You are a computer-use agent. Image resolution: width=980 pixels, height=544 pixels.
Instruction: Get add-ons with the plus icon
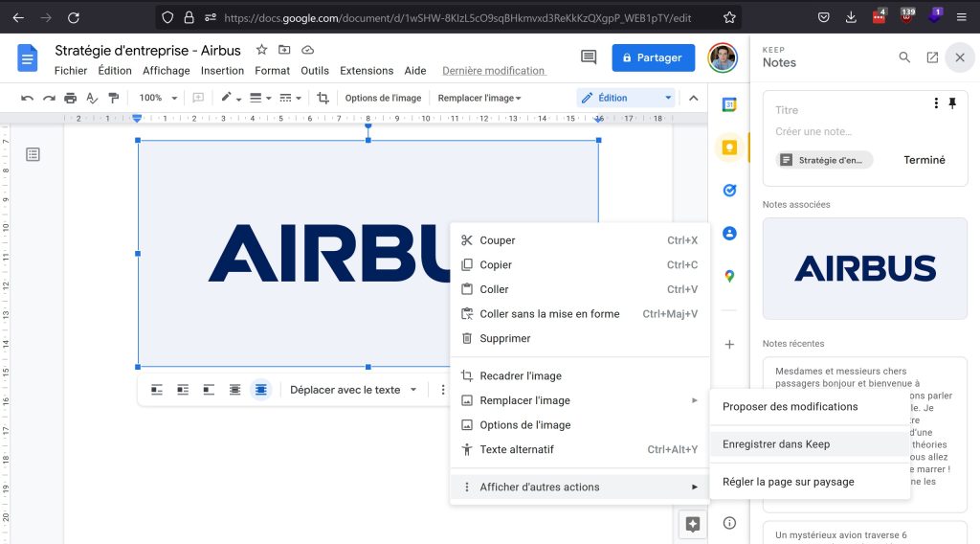[x=729, y=345]
